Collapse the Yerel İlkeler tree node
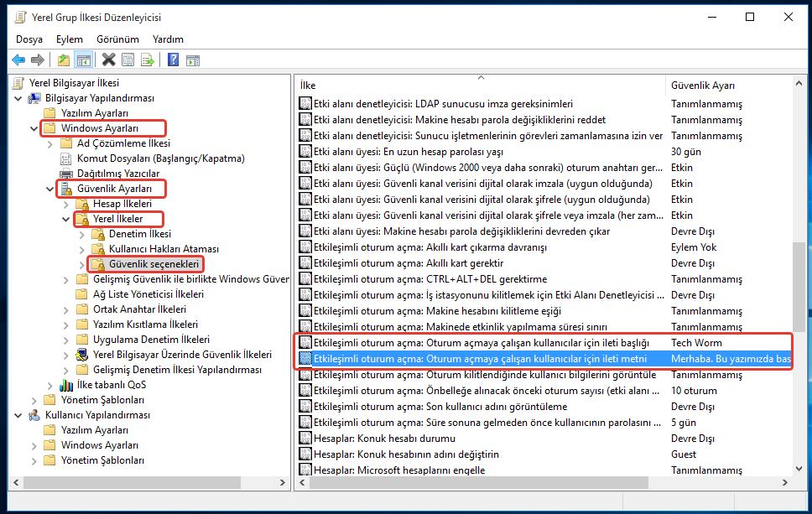Screen dimensions: 812x514 click(65, 219)
